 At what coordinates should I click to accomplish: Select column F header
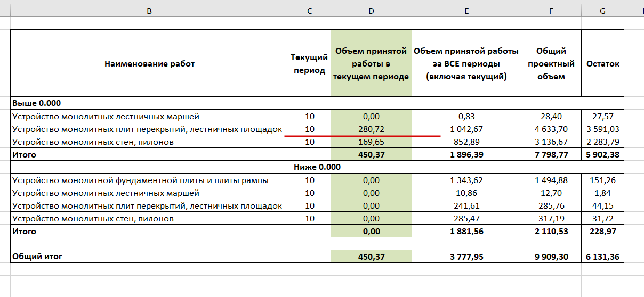point(551,11)
